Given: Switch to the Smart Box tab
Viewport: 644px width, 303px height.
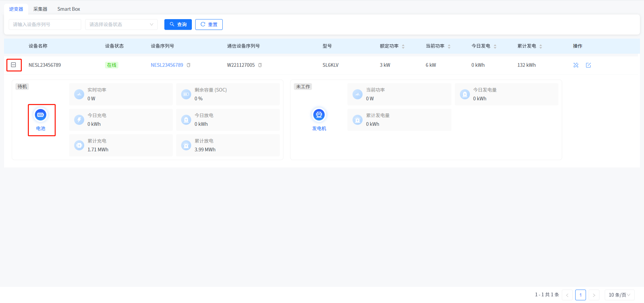Looking at the screenshot, I should click(69, 9).
